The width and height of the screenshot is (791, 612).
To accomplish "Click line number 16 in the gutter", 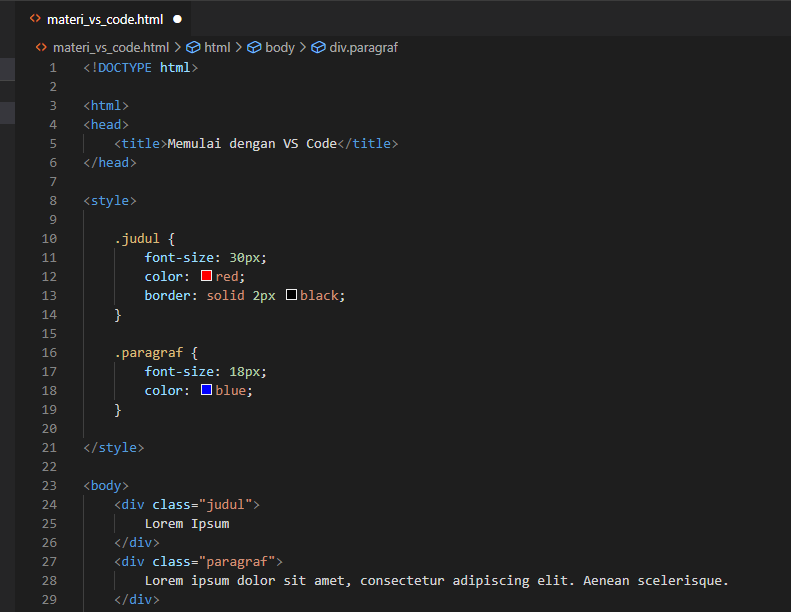I will coord(49,353).
